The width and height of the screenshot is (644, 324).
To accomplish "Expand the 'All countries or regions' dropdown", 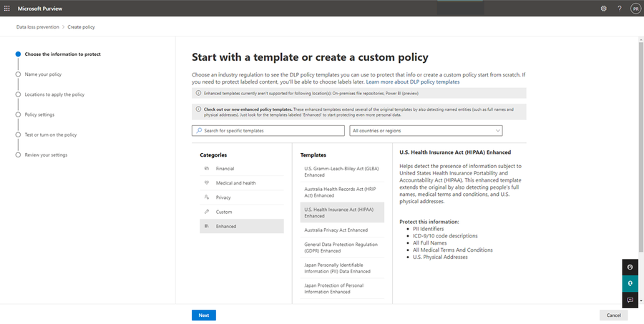I will (x=426, y=131).
